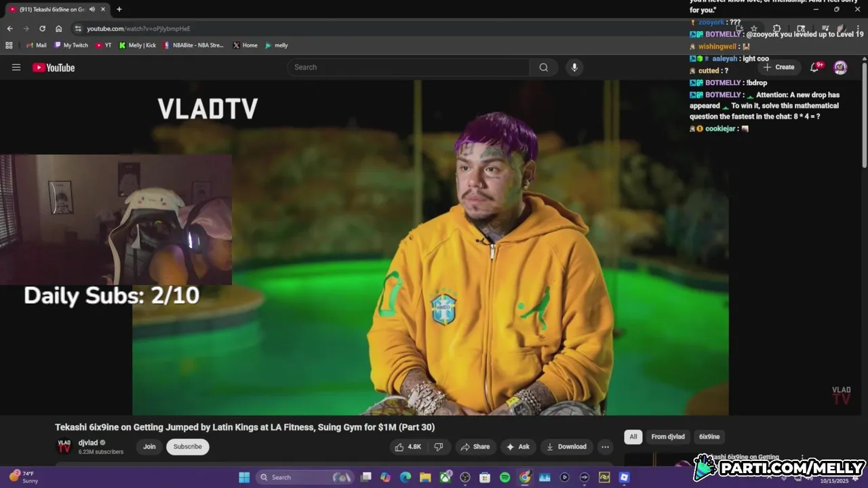Click the video title text

click(x=245, y=427)
